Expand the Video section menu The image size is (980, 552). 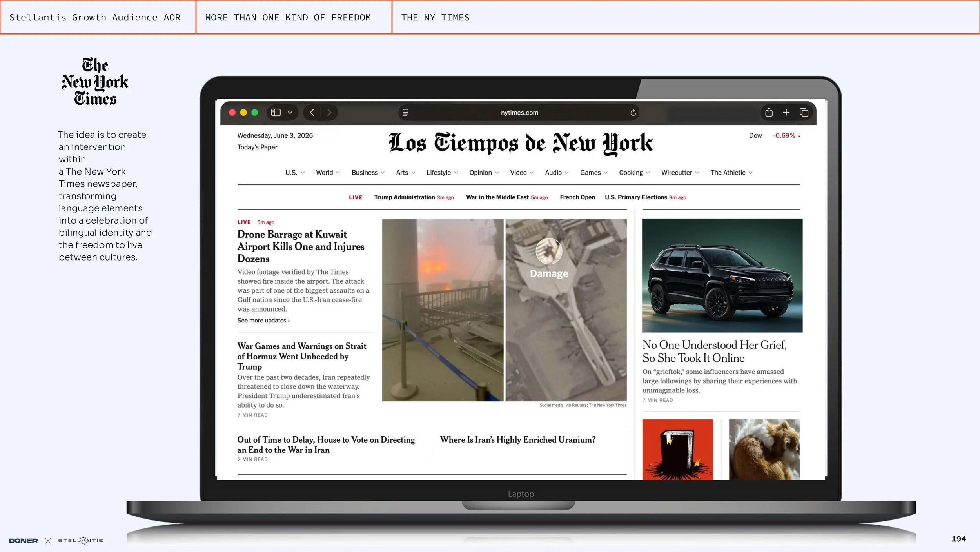522,173
